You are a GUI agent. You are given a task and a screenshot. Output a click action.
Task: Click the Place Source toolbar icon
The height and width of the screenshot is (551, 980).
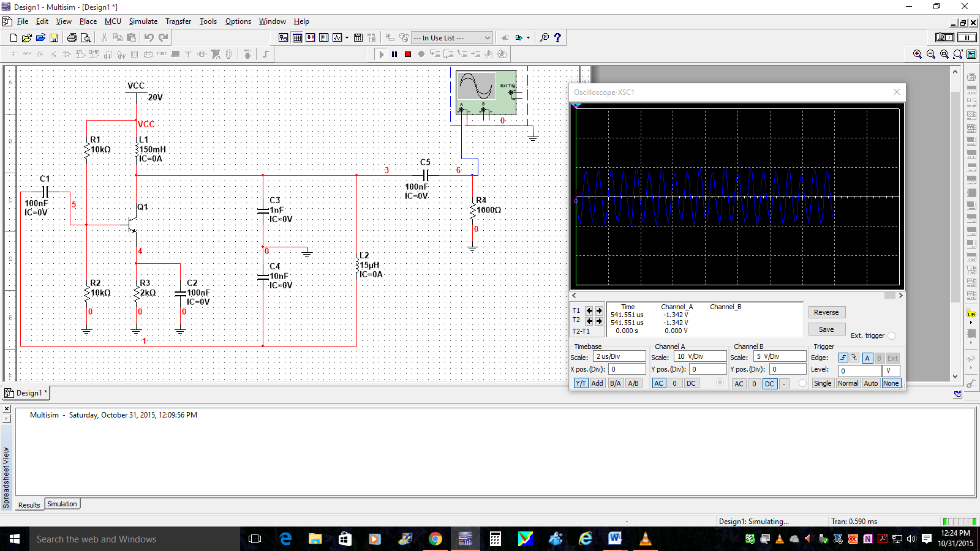[x=13, y=54]
